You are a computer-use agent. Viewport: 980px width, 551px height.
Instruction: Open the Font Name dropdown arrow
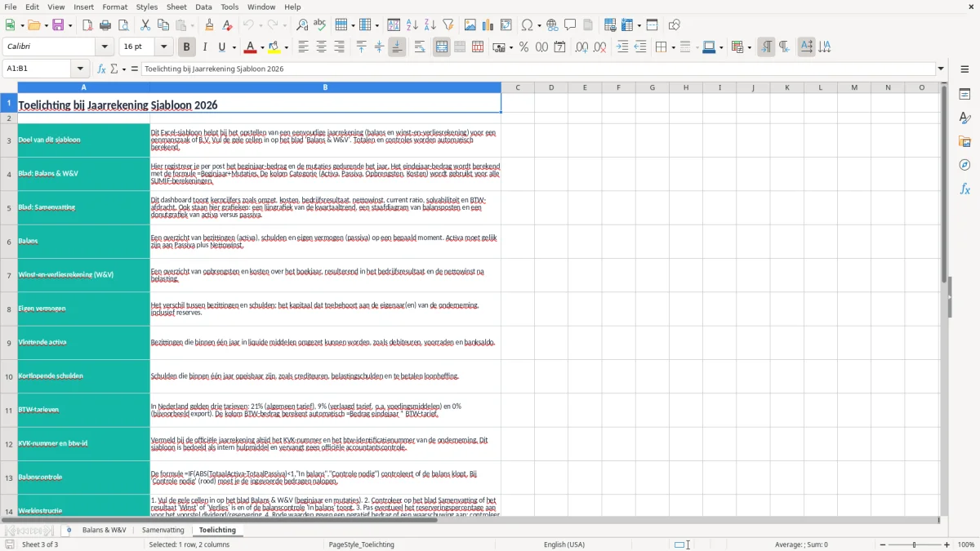pyautogui.click(x=104, y=47)
